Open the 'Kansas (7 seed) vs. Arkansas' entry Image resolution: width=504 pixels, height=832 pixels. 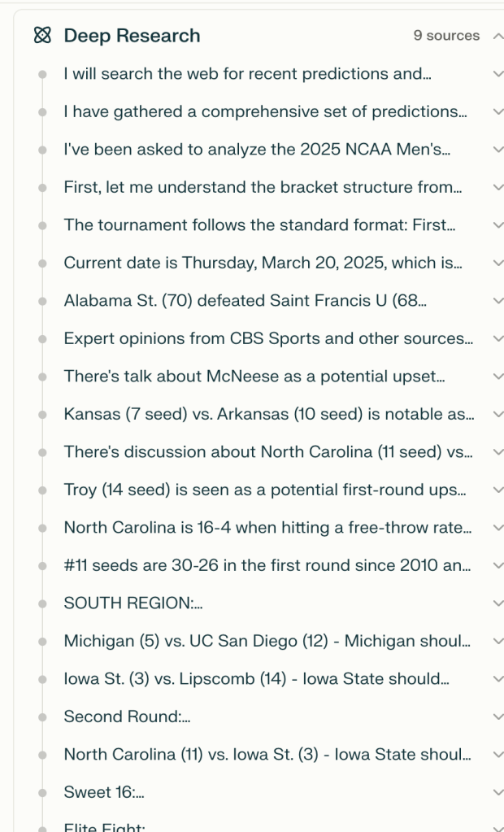click(x=268, y=414)
